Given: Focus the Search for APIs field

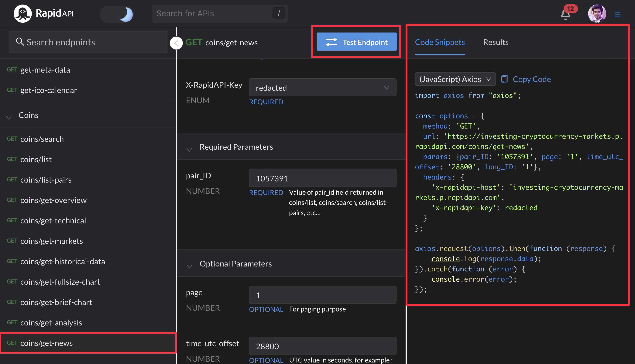Looking at the screenshot, I should (x=212, y=13).
